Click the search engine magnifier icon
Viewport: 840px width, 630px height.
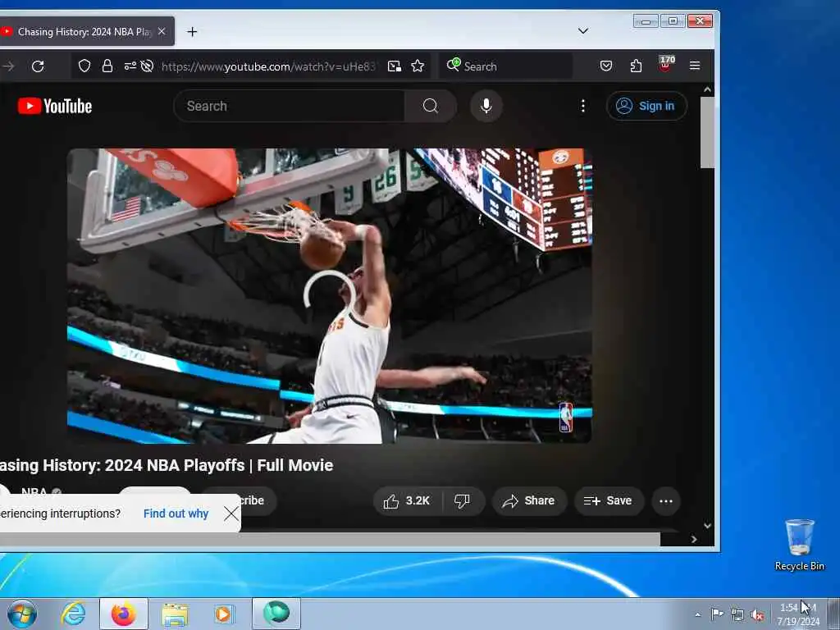pos(453,65)
